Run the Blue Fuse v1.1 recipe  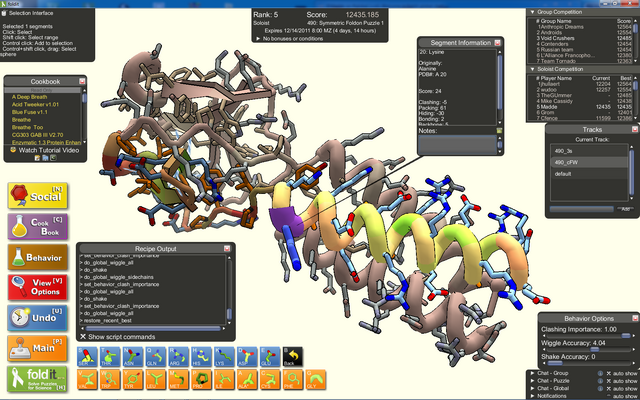30,112
